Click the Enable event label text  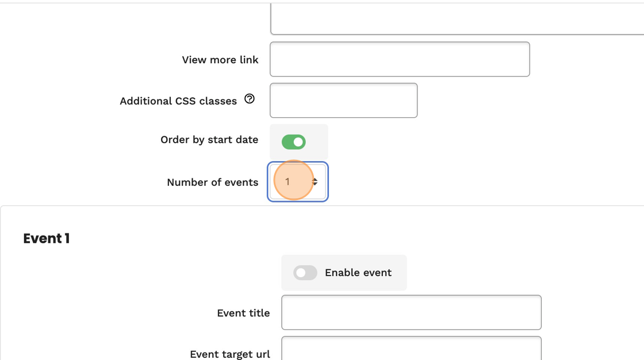[x=358, y=273]
